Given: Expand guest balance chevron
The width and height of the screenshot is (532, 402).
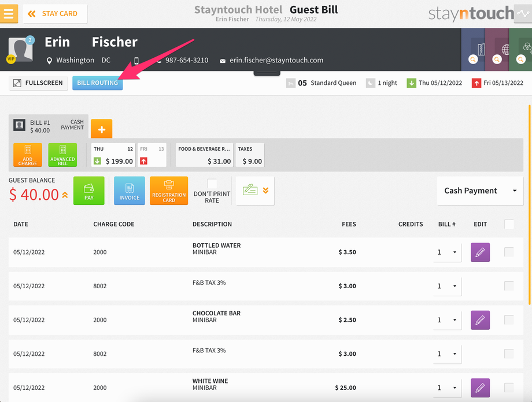Looking at the screenshot, I should [65, 195].
